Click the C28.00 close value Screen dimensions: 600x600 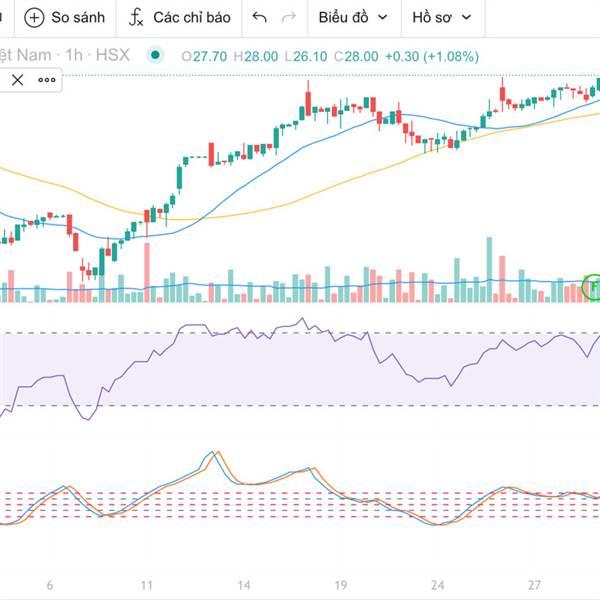coord(356,57)
